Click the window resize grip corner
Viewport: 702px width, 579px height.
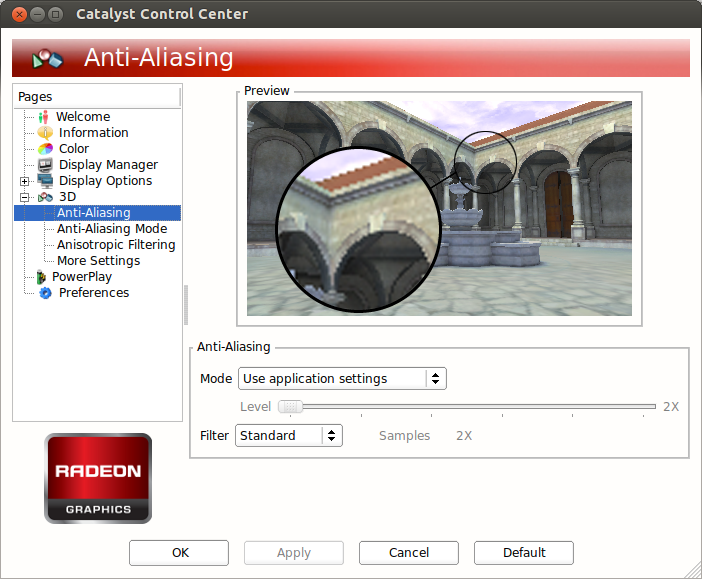(693, 571)
